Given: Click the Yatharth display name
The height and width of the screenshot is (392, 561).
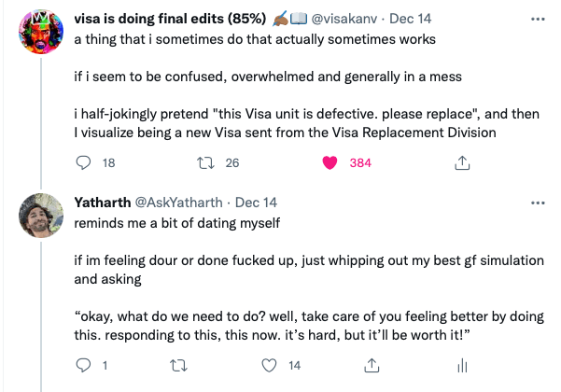Looking at the screenshot, I should tap(102, 203).
